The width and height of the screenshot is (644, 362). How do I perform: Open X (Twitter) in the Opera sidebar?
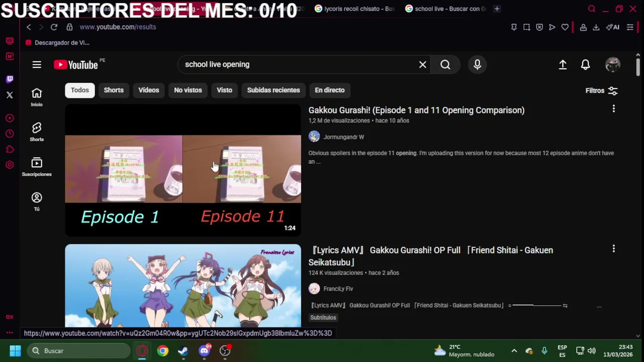[x=10, y=95]
